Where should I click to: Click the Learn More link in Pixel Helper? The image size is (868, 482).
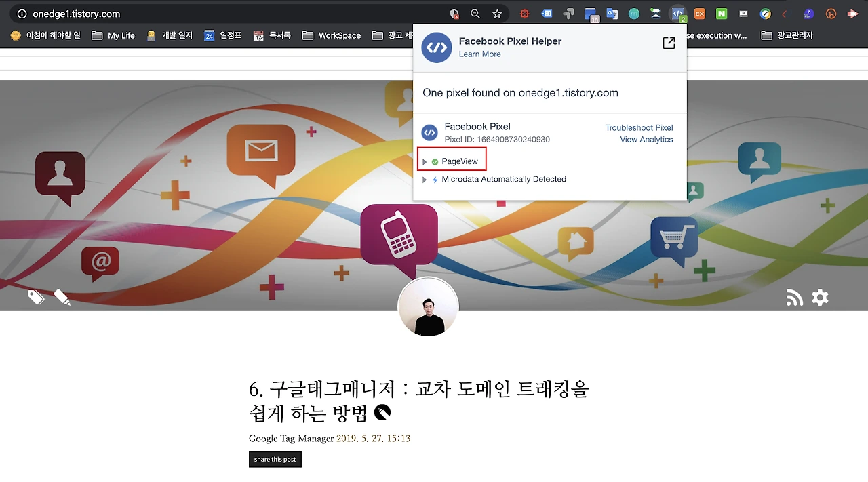(479, 54)
